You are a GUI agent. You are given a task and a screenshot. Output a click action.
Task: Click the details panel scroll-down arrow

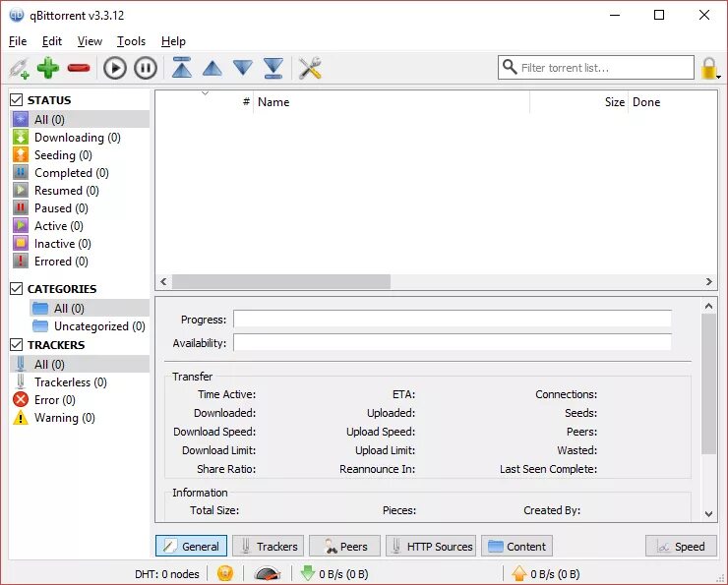click(708, 513)
